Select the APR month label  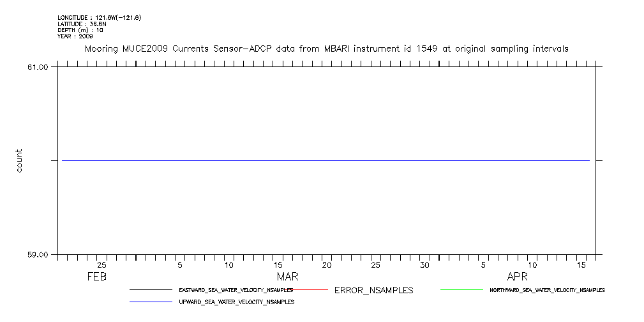517,277
